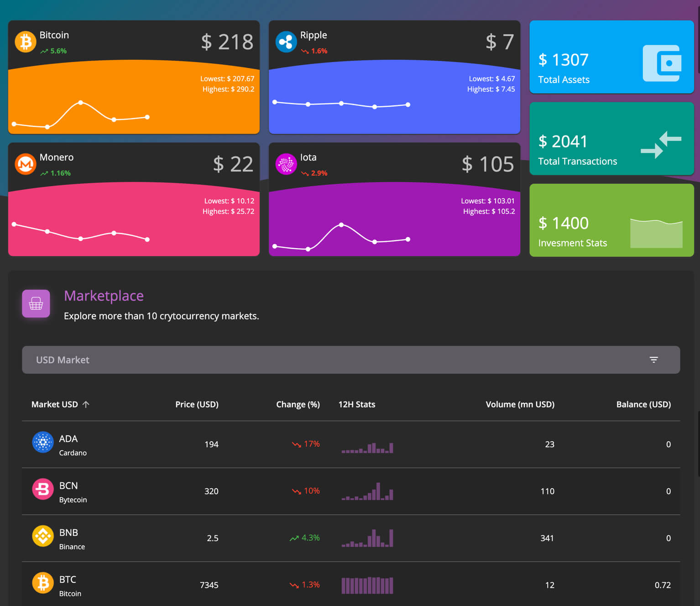Click Iota's red downtrend arrow icon
The width and height of the screenshot is (700, 606).
(305, 173)
